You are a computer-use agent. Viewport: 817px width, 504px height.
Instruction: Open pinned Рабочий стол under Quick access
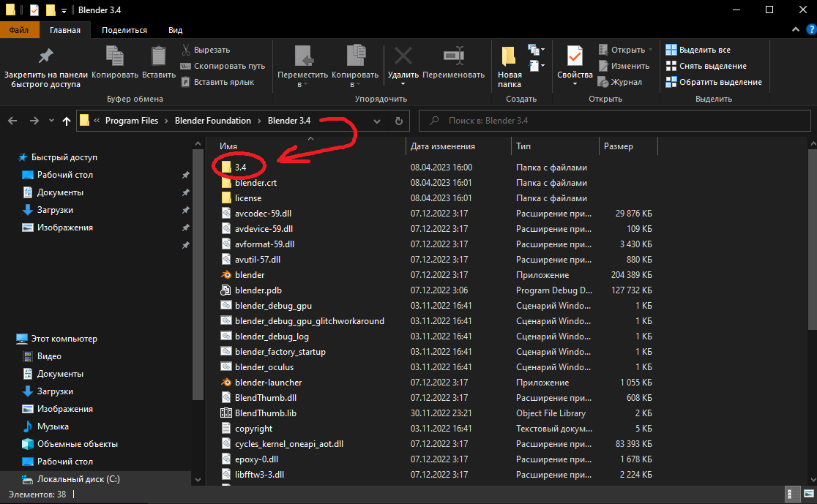64,175
